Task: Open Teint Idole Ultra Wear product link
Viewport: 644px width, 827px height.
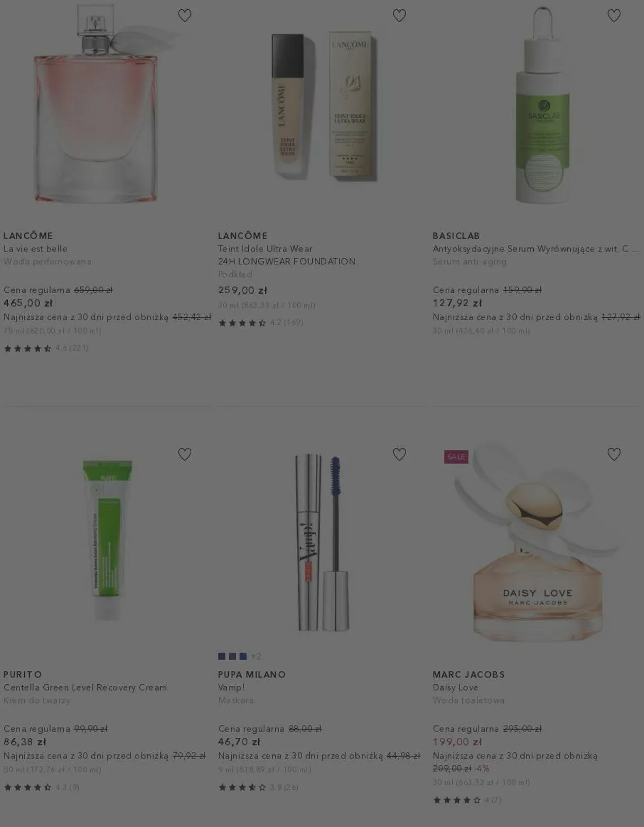Action: [286, 255]
